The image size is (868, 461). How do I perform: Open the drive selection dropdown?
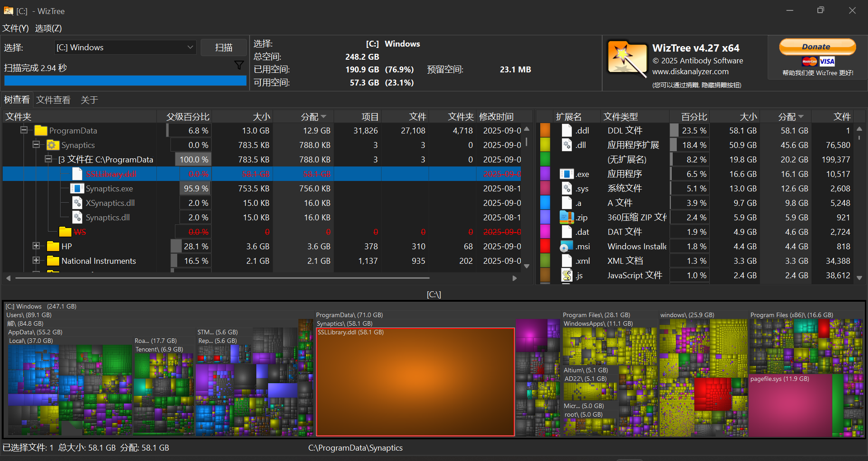point(190,48)
